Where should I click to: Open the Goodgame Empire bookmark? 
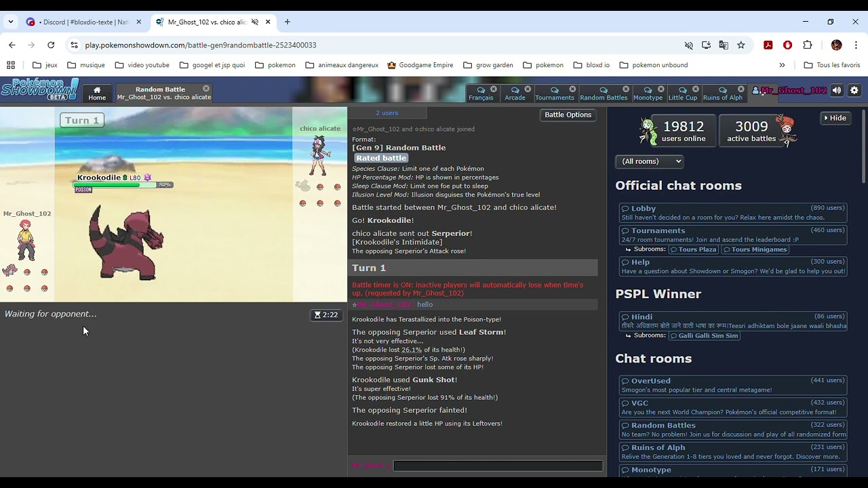tap(420, 65)
